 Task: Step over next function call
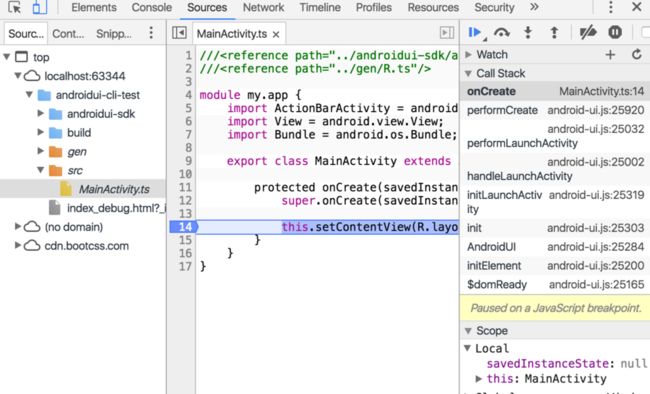click(502, 32)
